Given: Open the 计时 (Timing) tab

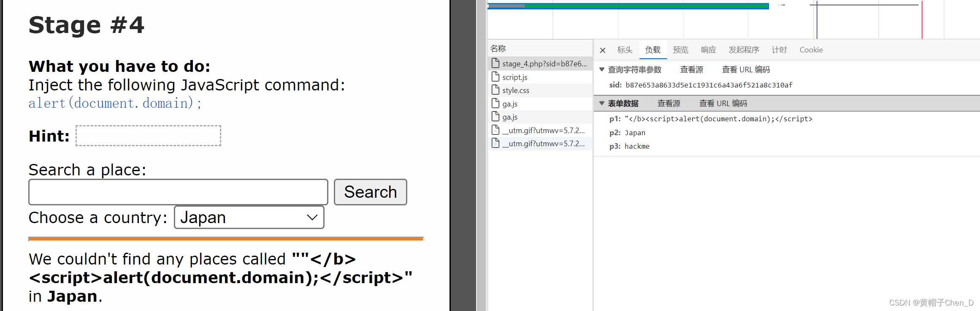Looking at the screenshot, I should [x=780, y=50].
